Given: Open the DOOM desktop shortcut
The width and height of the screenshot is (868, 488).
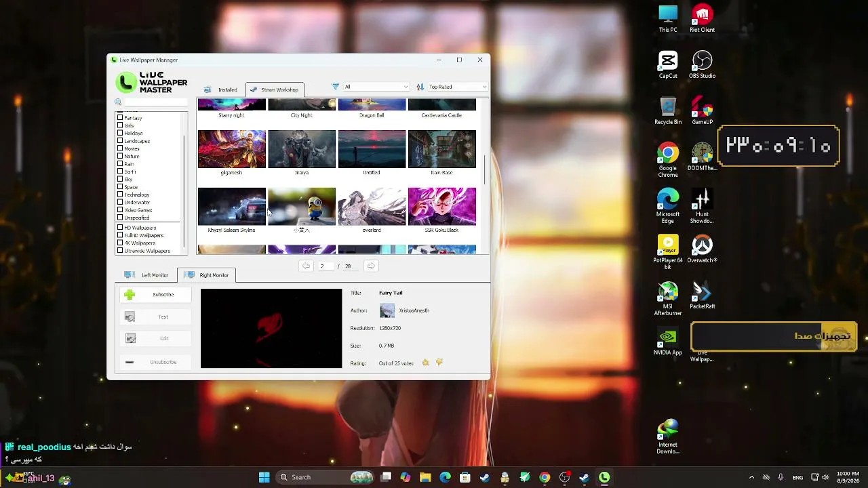Looking at the screenshot, I should pyautogui.click(x=702, y=157).
